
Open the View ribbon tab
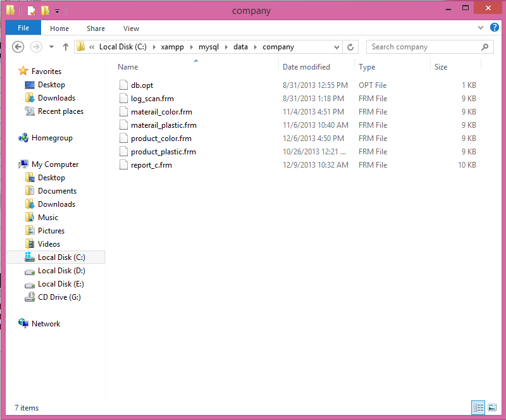[x=131, y=28]
